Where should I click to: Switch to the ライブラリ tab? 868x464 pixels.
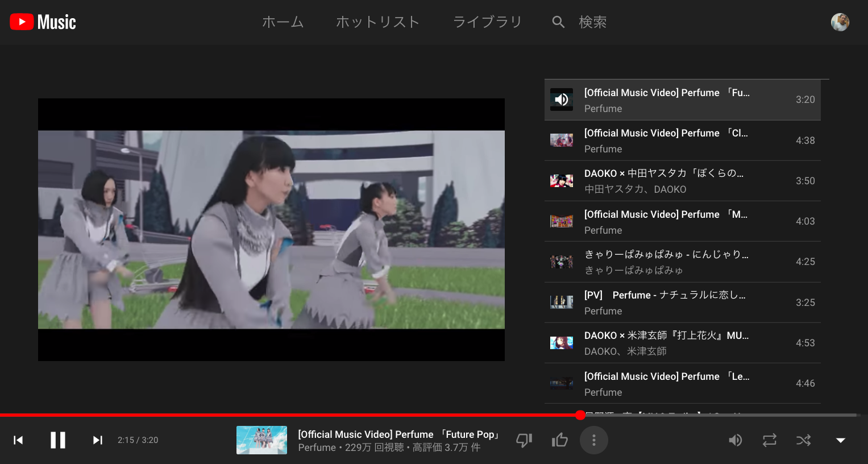click(x=487, y=22)
